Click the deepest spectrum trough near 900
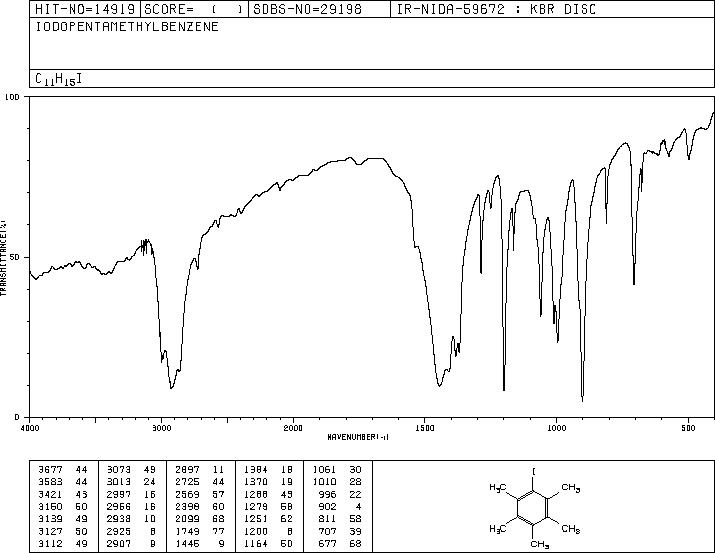Image resolution: width=715 pixels, height=553 pixels. 582,399
